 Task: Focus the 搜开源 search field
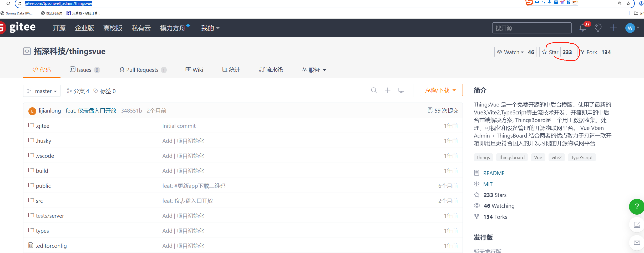coord(532,28)
